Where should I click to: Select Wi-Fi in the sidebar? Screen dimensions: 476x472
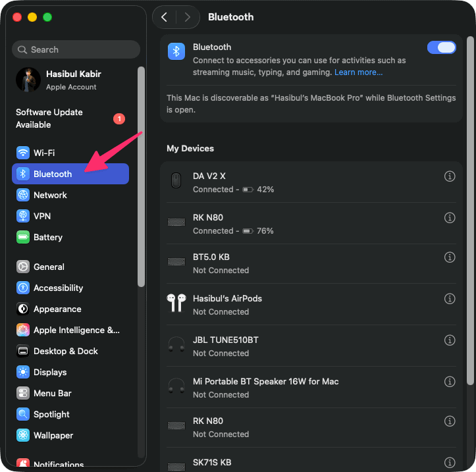pyautogui.click(x=70, y=153)
